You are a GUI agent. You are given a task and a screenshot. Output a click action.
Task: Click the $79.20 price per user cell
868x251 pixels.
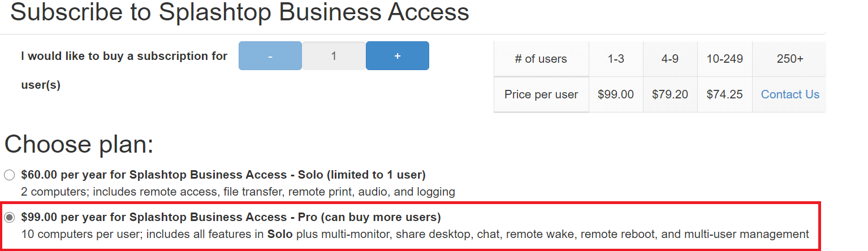(670, 94)
